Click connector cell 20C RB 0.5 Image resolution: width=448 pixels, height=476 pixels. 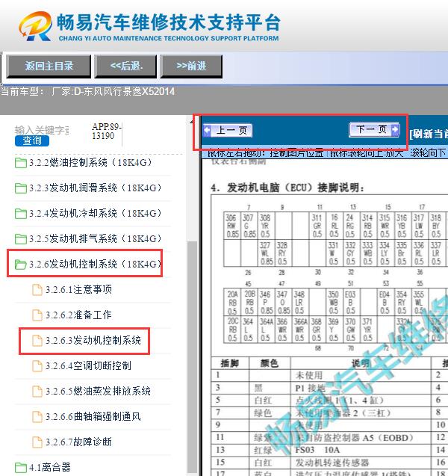[232, 330]
